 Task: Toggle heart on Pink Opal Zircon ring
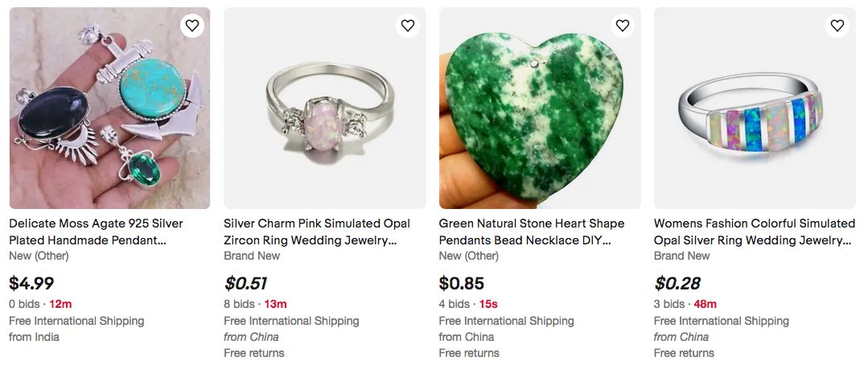coord(408,26)
